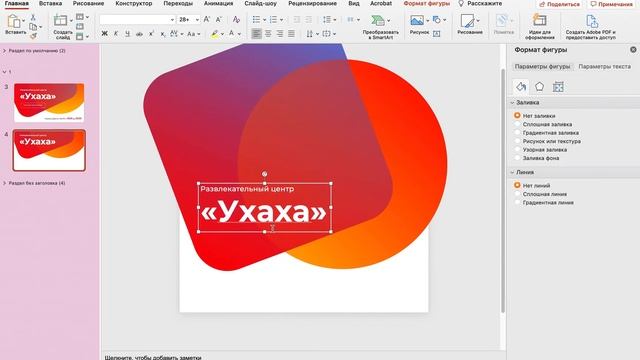Justify the text
640x360 pixels.
click(291, 33)
